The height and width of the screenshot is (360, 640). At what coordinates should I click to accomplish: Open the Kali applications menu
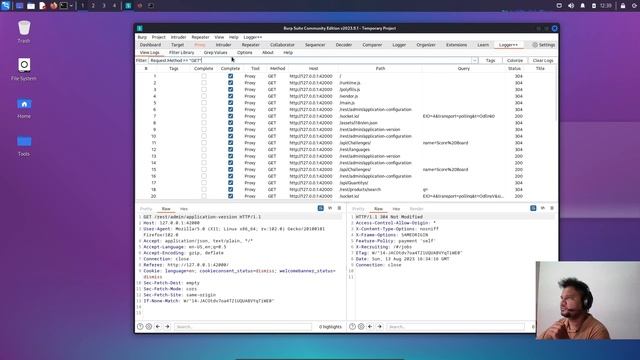(6, 5)
